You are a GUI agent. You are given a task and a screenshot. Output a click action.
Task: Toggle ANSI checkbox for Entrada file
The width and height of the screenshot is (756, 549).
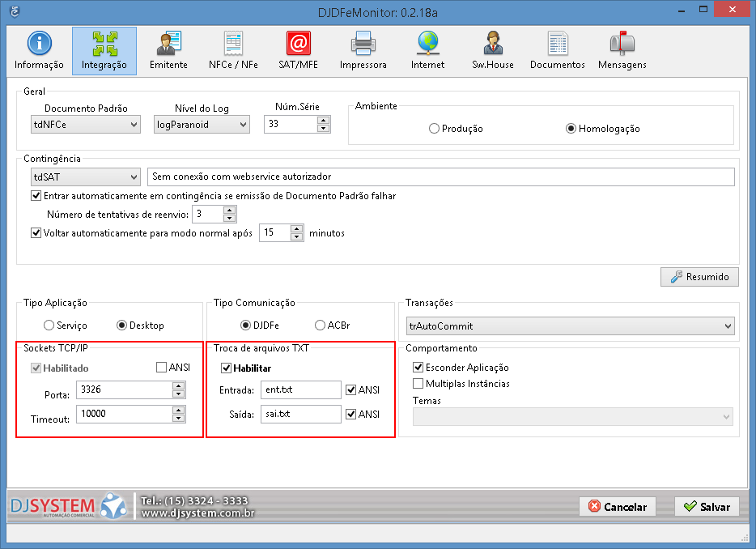coord(351,389)
